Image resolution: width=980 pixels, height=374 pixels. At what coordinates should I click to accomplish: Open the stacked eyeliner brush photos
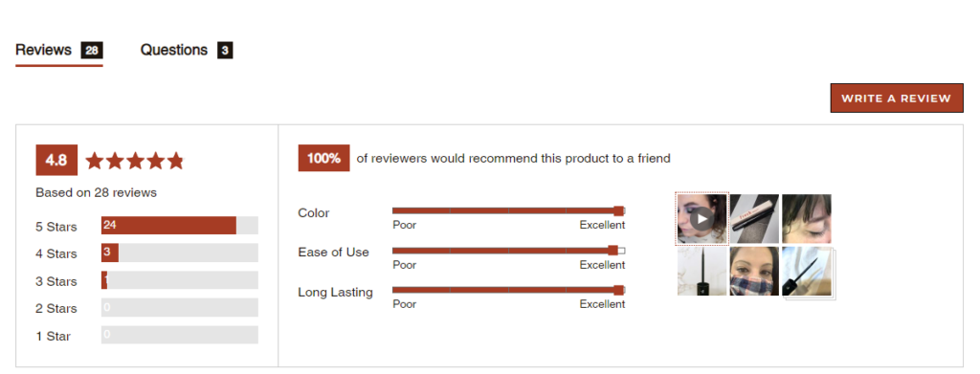(808, 273)
